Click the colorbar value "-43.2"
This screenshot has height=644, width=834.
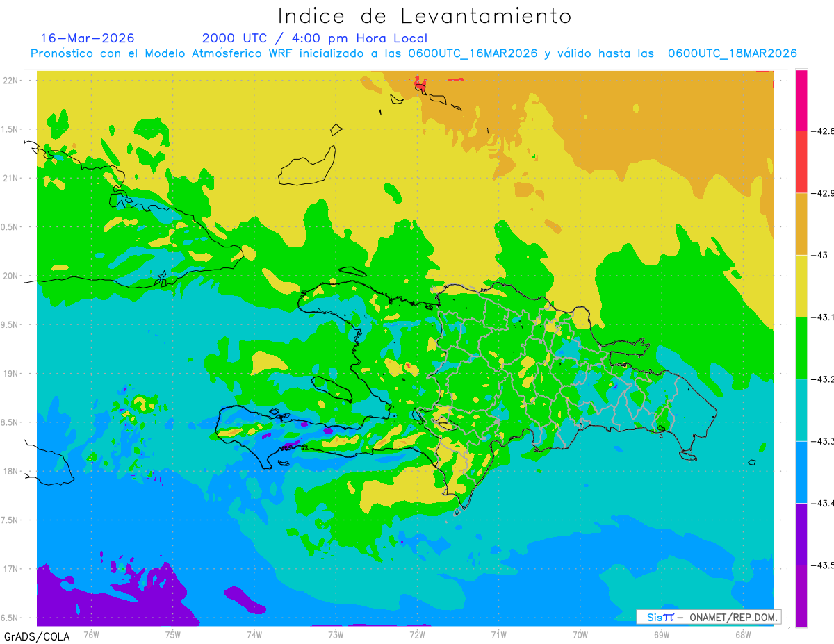click(824, 379)
